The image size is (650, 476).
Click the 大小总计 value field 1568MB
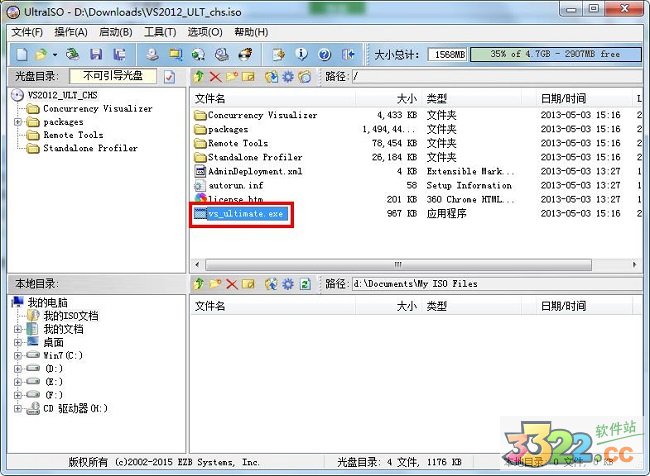pyautogui.click(x=447, y=54)
